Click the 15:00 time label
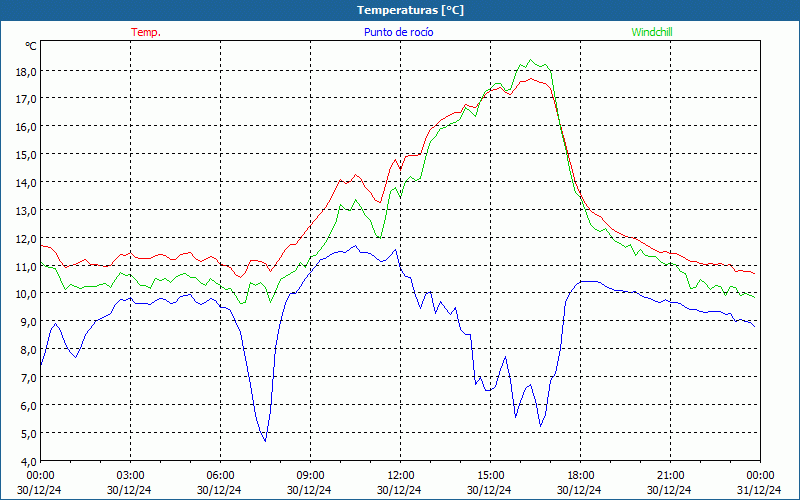 [x=490, y=476]
